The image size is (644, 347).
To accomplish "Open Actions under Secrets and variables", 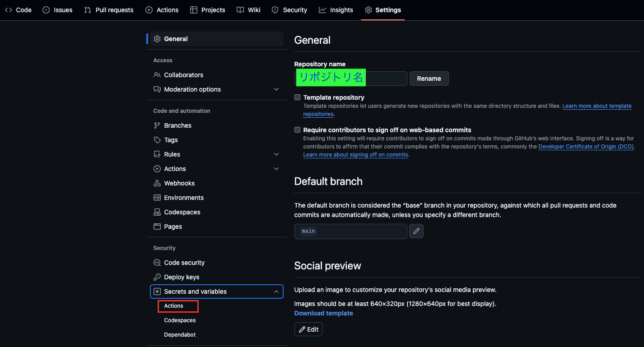I will pos(173,306).
